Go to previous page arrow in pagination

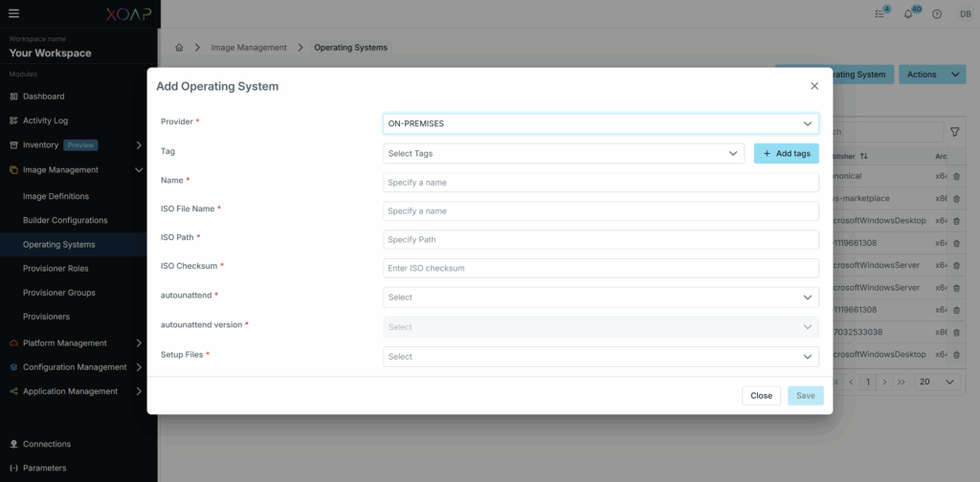pos(851,382)
